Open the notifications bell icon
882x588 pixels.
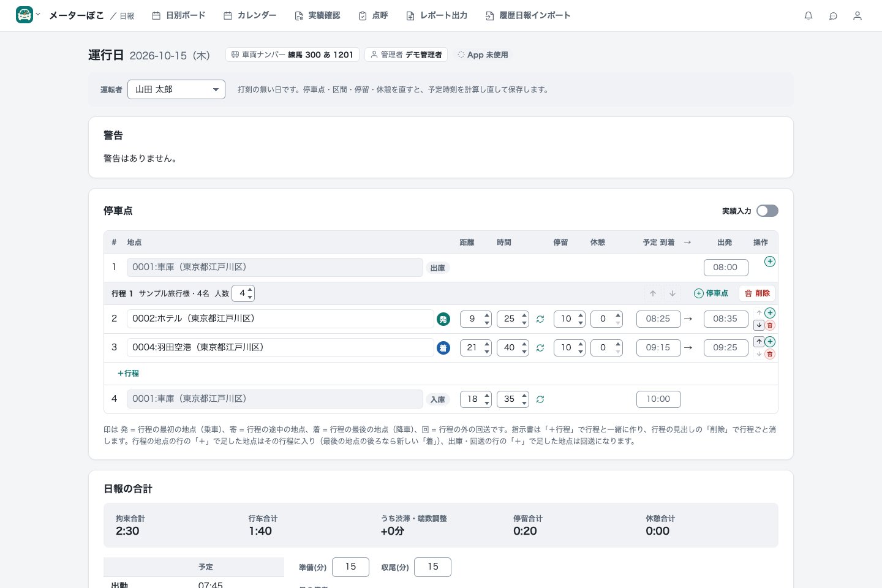809,16
